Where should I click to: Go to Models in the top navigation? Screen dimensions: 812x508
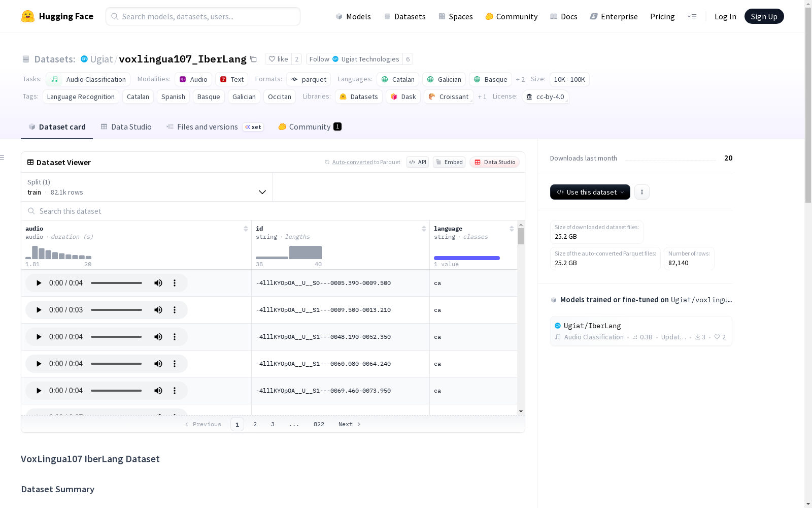(x=353, y=16)
